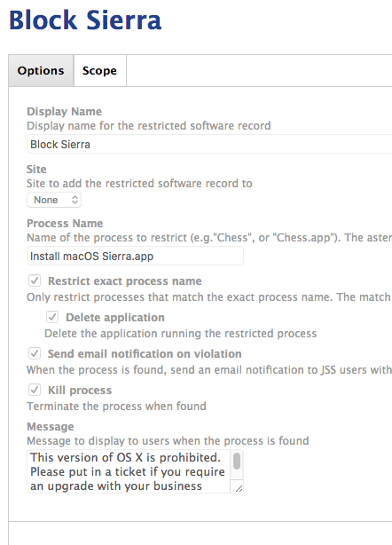Open the Site dropdown showing None
392x545 pixels.
(x=54, y=200)
